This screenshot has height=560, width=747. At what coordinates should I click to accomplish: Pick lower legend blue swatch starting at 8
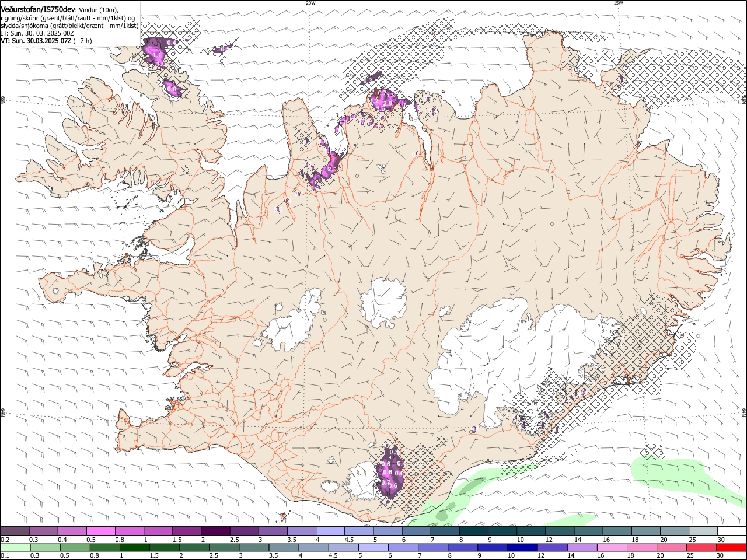463,548
